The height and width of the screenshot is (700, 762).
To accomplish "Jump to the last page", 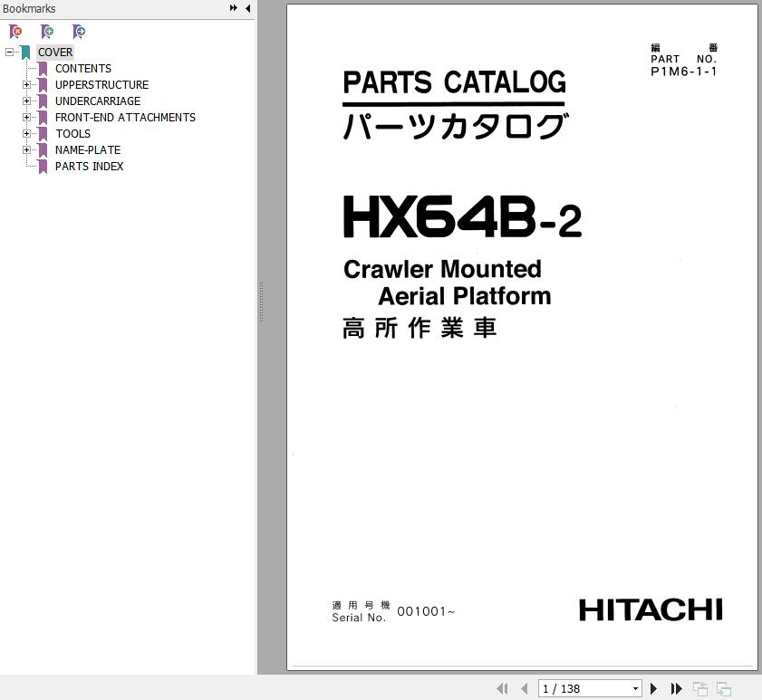I will [x=676, y=689].
